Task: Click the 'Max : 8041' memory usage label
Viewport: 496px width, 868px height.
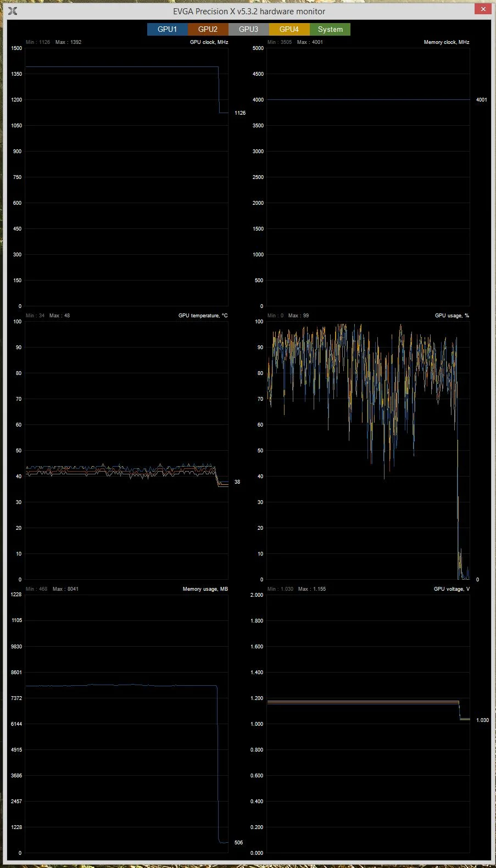Action: 66,589
